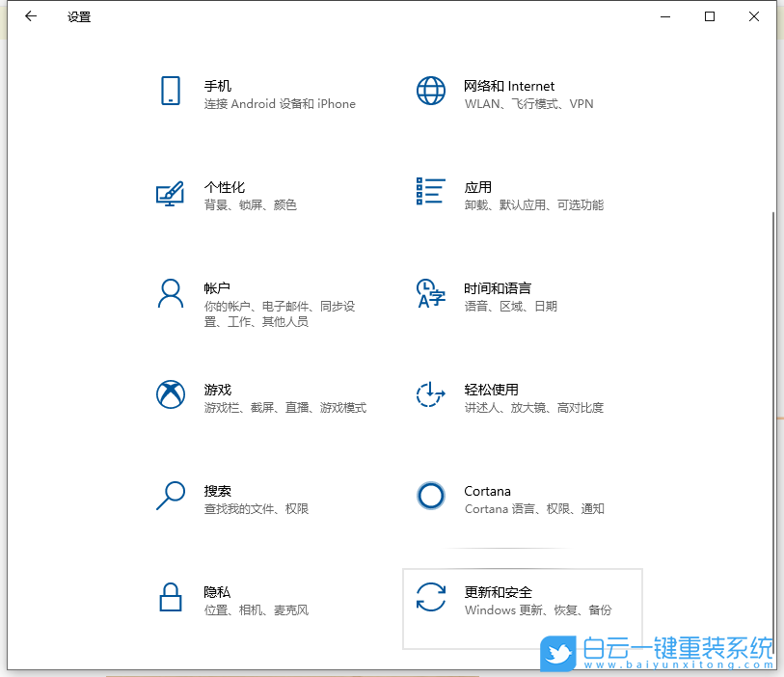Open 游戏 via the Xbox logo icon

(171, 394)
